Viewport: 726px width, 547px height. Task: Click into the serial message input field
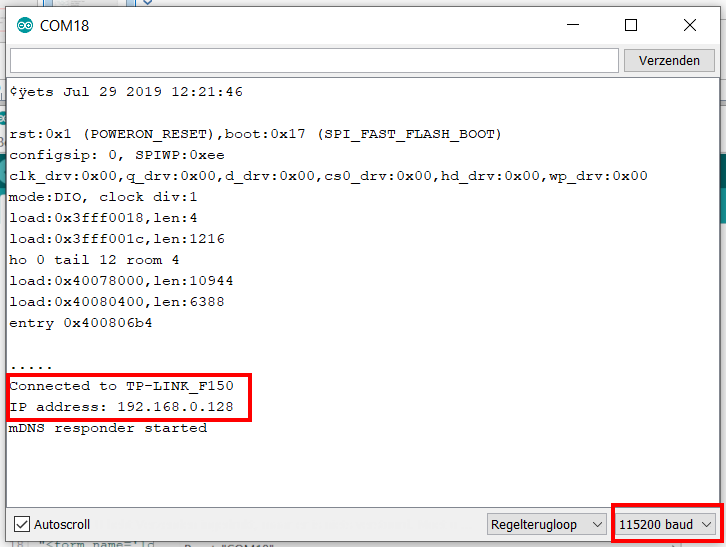(x=314, y=60)
